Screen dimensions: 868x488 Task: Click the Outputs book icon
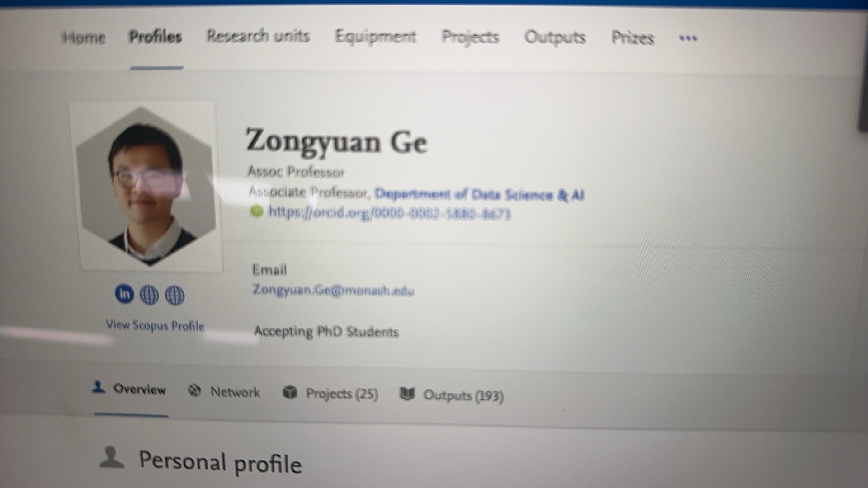click(x=407, y=394)
